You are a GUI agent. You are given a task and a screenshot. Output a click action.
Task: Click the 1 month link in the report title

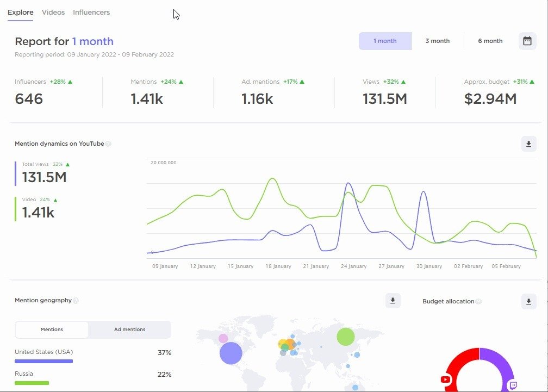pyautogui.click(x=94, y=41)
